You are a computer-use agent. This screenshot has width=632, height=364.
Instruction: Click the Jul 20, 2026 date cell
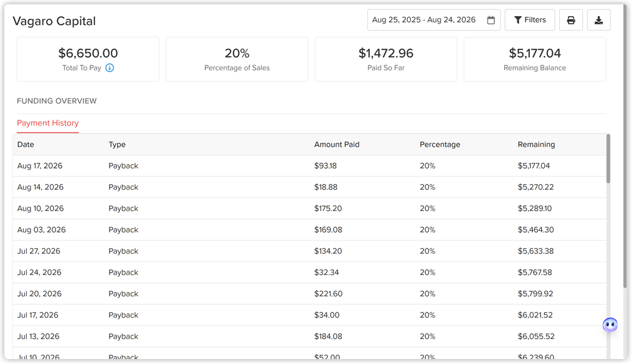coord(39,294)
